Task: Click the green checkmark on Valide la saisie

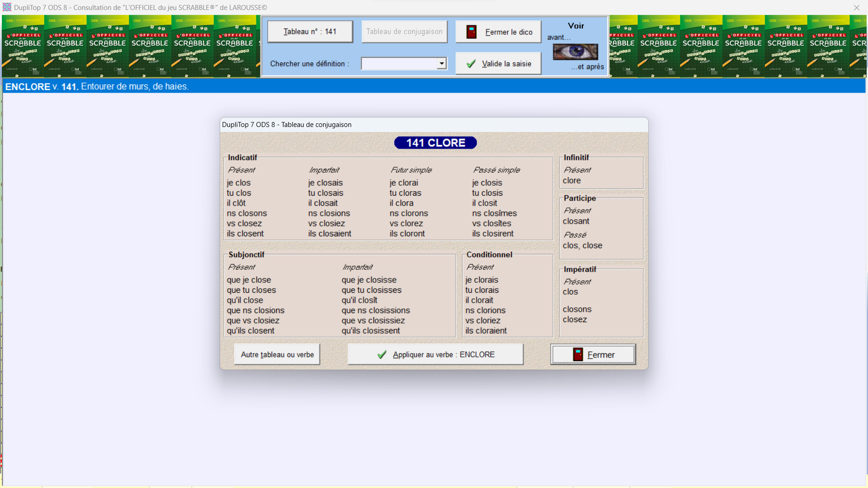Action: coord(471,64)
